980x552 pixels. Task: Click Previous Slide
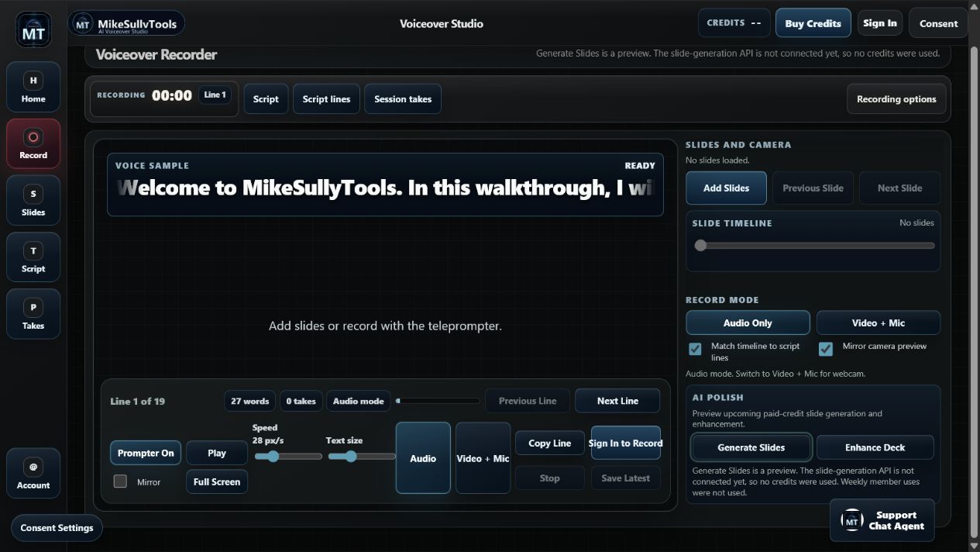point(813,188)
